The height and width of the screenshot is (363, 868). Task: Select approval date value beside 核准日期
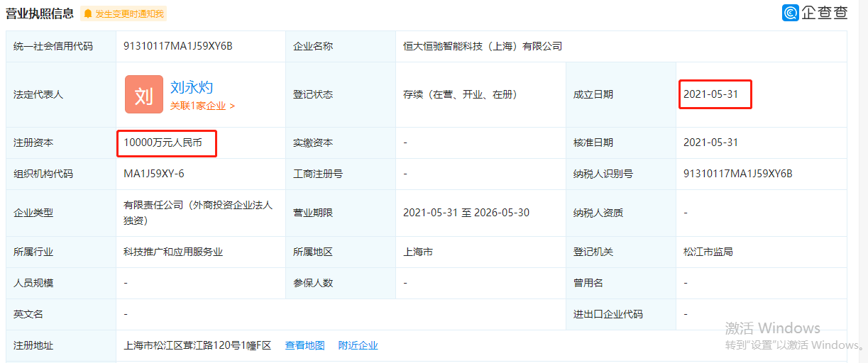pyautogui.click(x=710, y=143)
